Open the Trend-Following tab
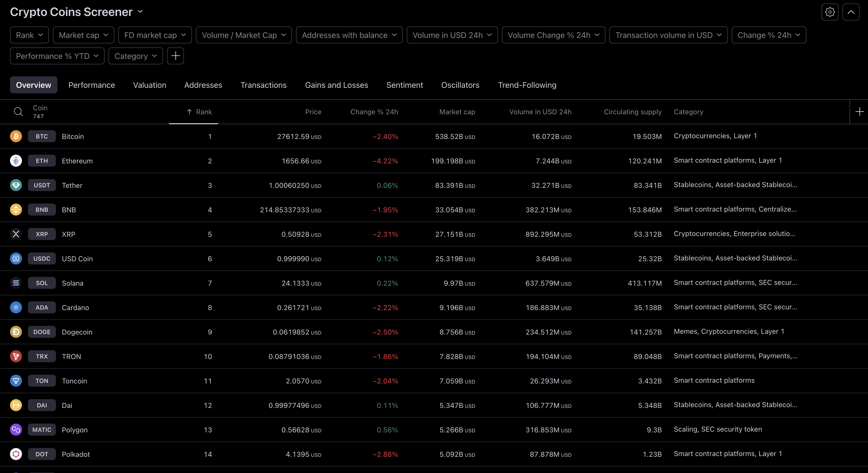This screenshot has height=473, width=868. click(527, 85)
